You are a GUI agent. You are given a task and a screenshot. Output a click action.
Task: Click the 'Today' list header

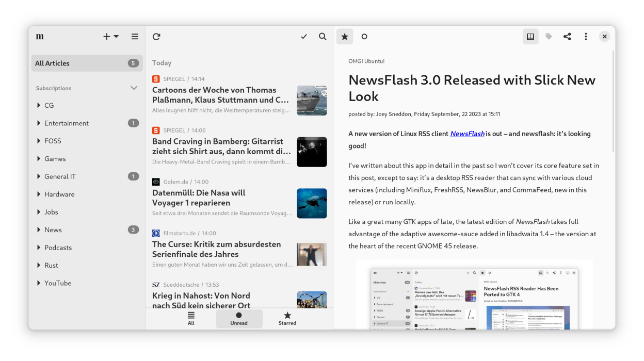(x=162, y=63)
